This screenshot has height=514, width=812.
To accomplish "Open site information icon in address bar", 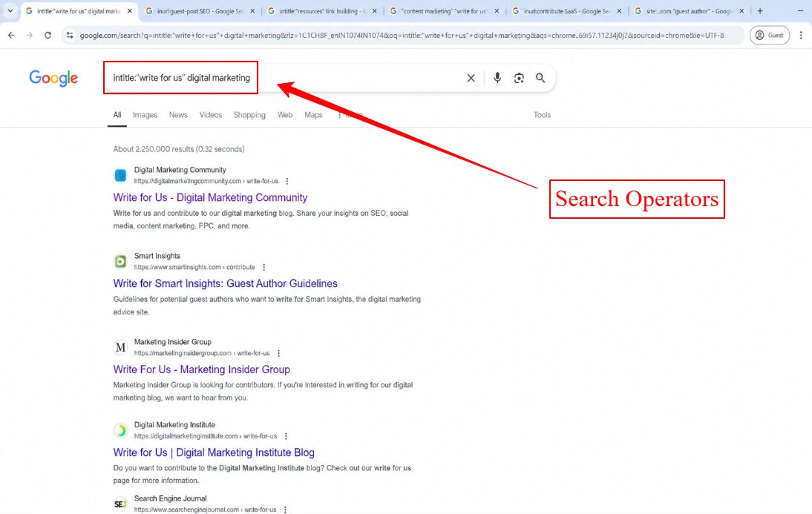I will 70,35.
